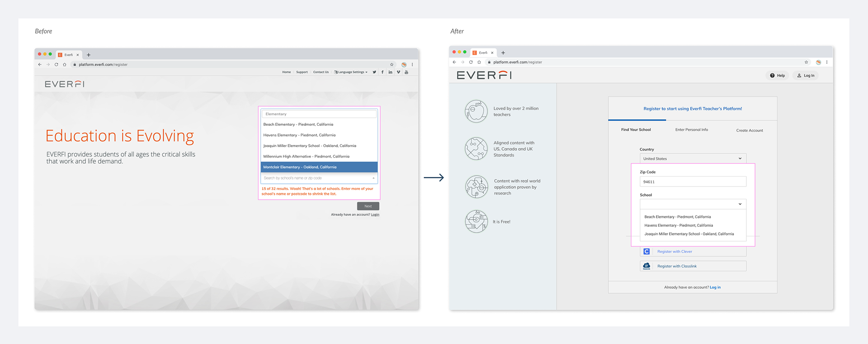Click Login link in Before window
This screenshot has height=344, width=868.
[375, 215]
